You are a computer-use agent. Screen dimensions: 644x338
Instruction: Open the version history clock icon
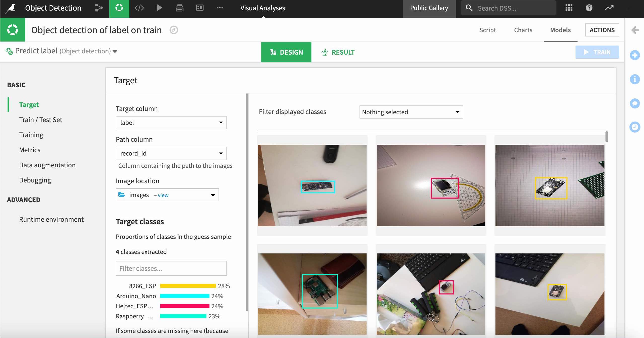pyautogui.click(x=635, y=127)
